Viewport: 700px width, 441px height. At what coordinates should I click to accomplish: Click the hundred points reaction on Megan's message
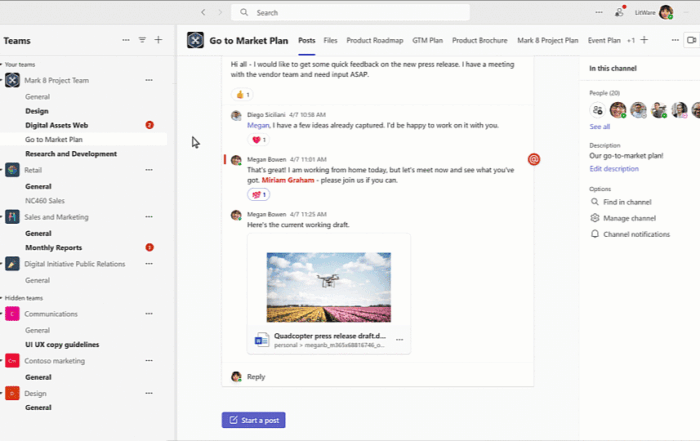point(258,195)
